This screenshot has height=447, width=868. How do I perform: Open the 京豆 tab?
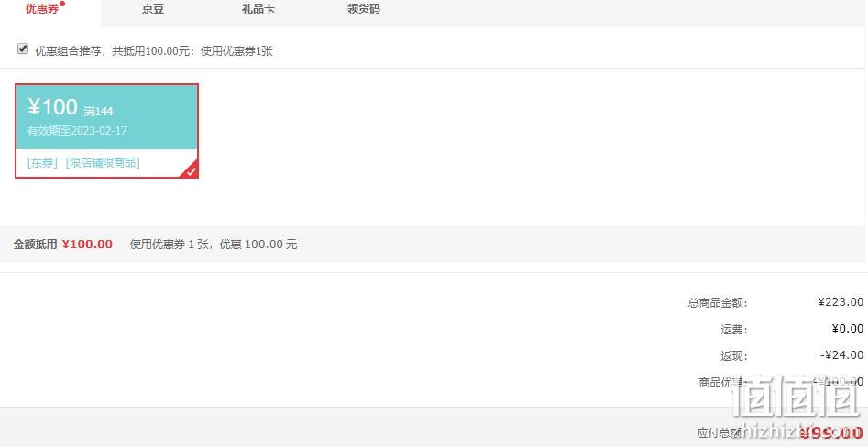(153, 9)
